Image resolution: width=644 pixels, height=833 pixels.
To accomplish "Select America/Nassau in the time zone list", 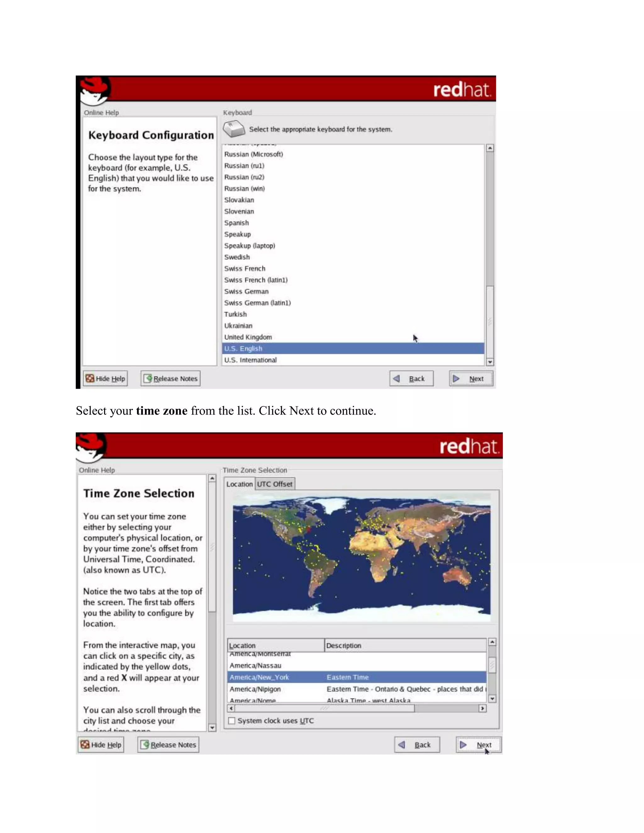I will pyautogui.click(x=255, y=665).
